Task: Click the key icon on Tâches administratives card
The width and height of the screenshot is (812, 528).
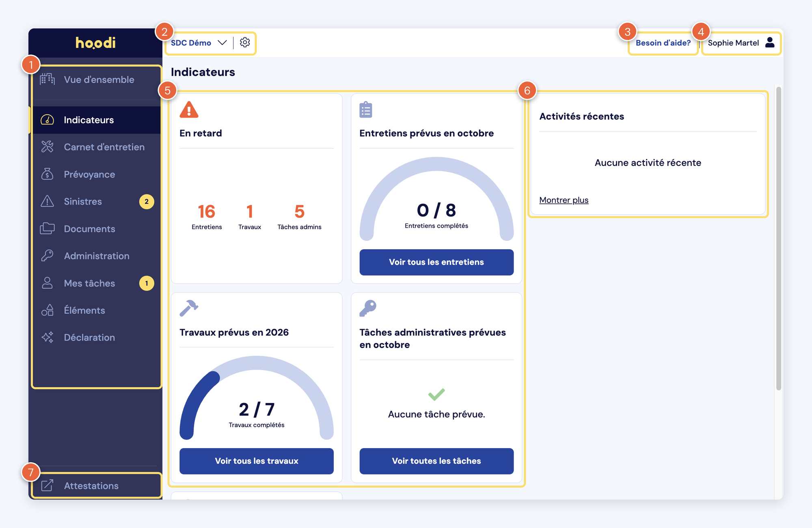Action: [x=368, y=308]
